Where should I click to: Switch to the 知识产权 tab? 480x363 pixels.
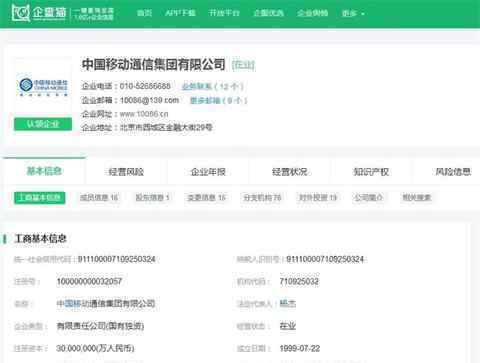pos(371,172)
